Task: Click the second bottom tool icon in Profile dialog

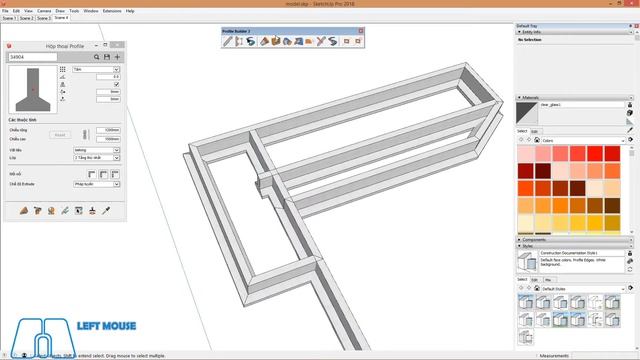Action: click(38, 211)
